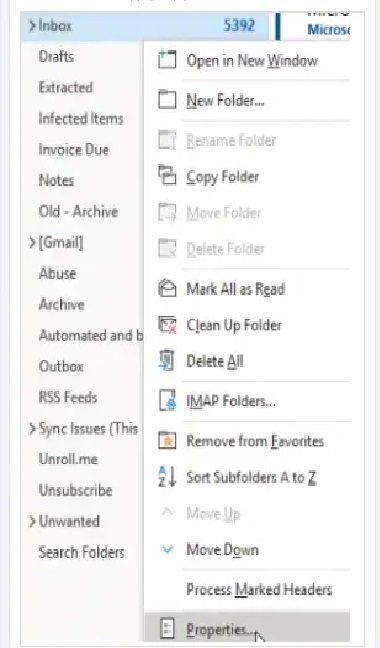Click the Open in New Window icon
380x648 pixels.
pos(167,60)
